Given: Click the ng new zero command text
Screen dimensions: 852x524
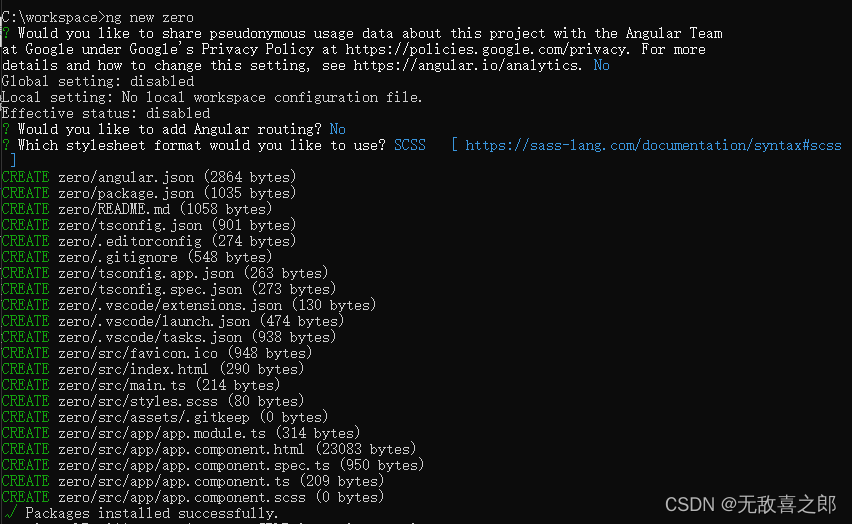Looking at the screenshot, I should (x=149, y=17).
